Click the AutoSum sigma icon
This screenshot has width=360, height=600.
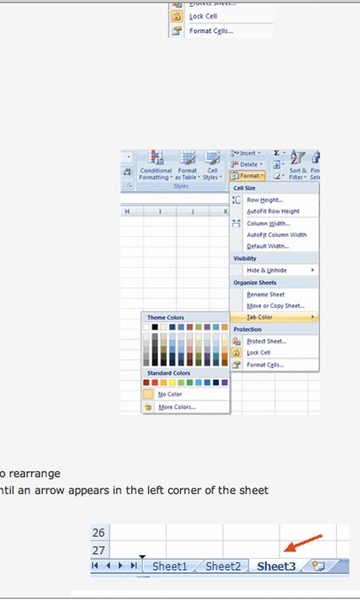pos(276,153)
